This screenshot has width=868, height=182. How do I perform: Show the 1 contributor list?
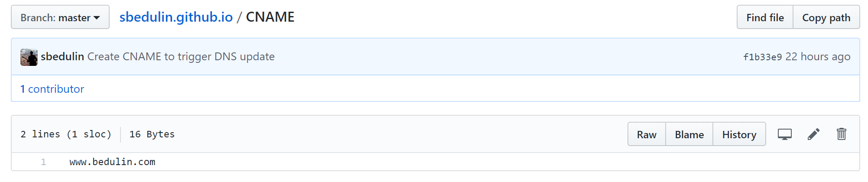click(52, 89)
